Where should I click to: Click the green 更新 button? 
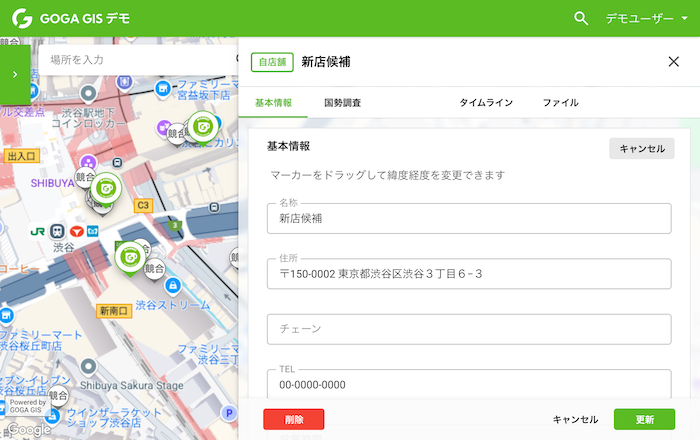tap(644, 419)
